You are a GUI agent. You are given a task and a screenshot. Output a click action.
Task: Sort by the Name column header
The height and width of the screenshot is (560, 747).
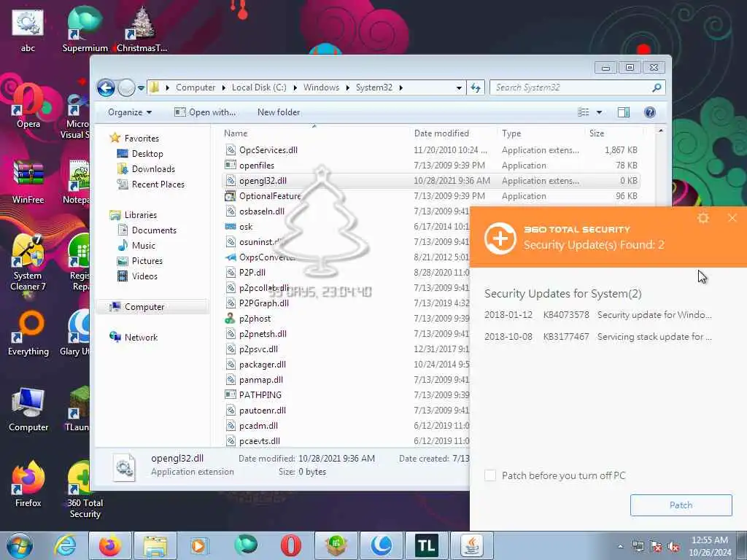(x=236, y=134)
